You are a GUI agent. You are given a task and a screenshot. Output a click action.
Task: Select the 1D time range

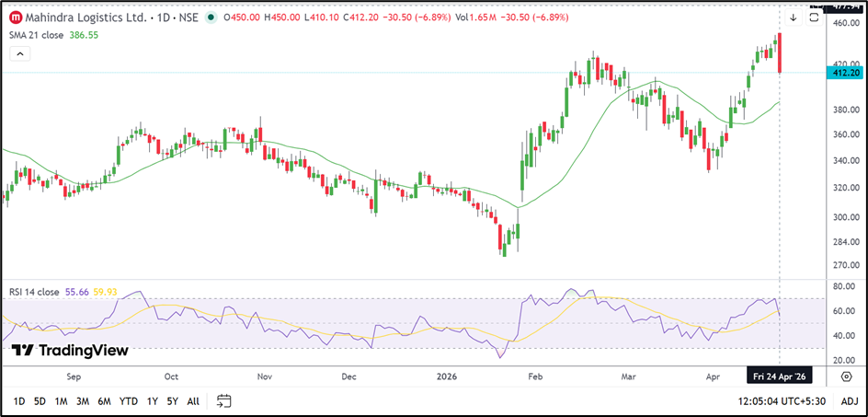pyautogui.click(x=17, y=401)
